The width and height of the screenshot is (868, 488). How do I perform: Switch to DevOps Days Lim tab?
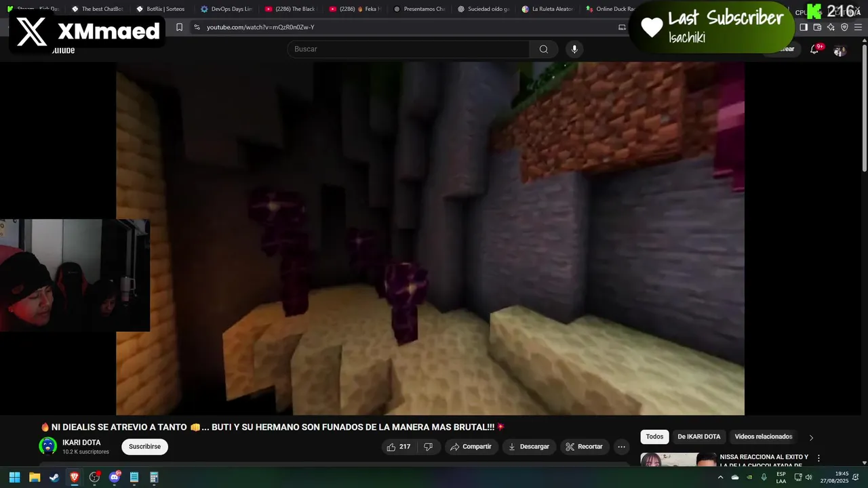226,9
